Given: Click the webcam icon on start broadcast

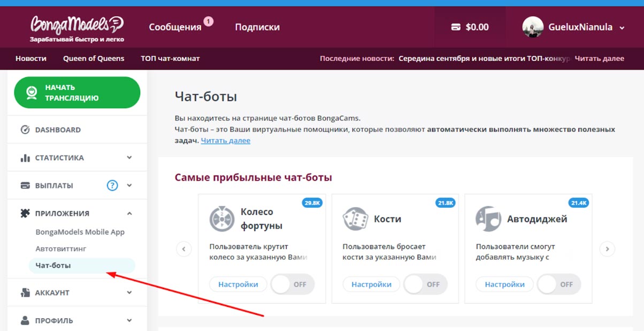Looking at the screenshot, I should tap(32, 93).
